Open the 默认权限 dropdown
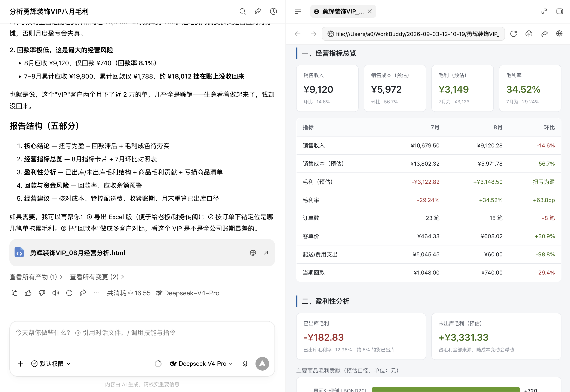Image resolution: width=570 pixels, height=392 pixels. point(51,364)
